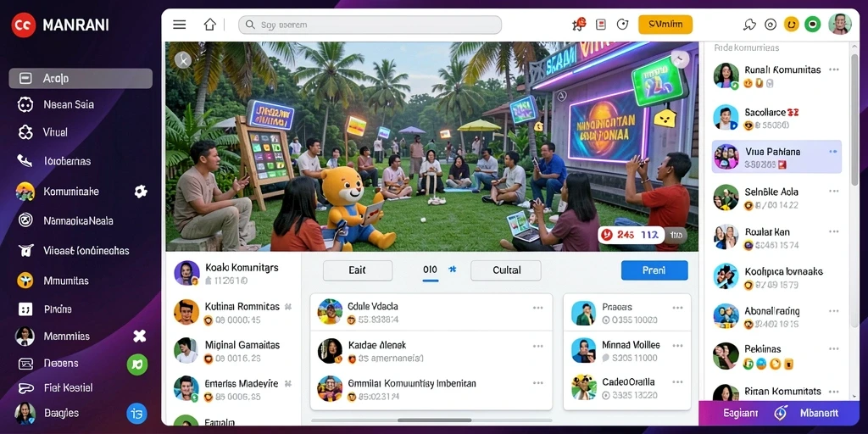This screenshot has height=434, width=868.
Task: Select Viua Pahlana in right panel
Action: pyautogui.click(x=776, y=157)
